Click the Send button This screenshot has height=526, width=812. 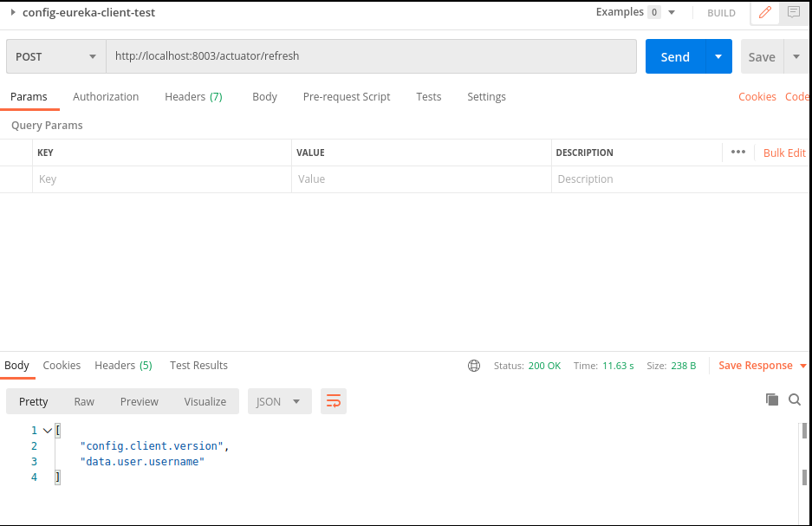pos(675,56)
